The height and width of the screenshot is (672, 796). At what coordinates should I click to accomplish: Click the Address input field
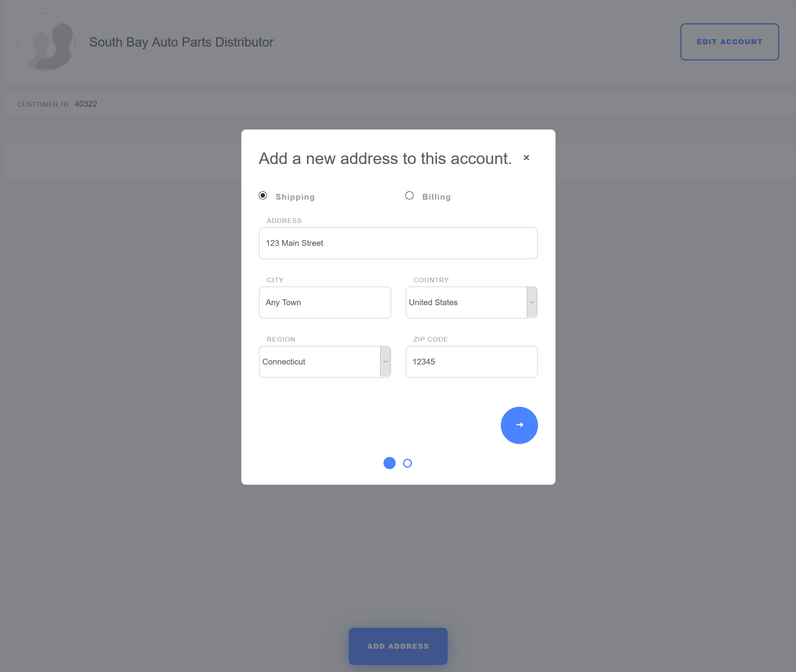pos(398,243)
